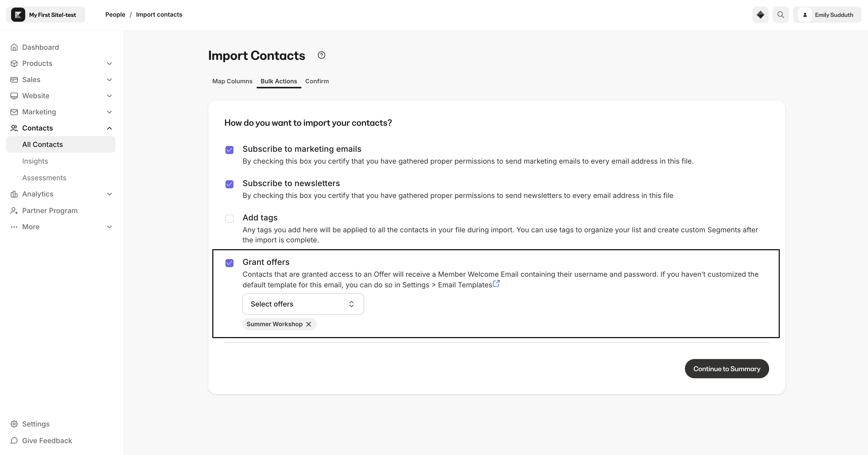868x455 pixels.
Task: Open the Confirm tab
Action: tap(317, 81)
